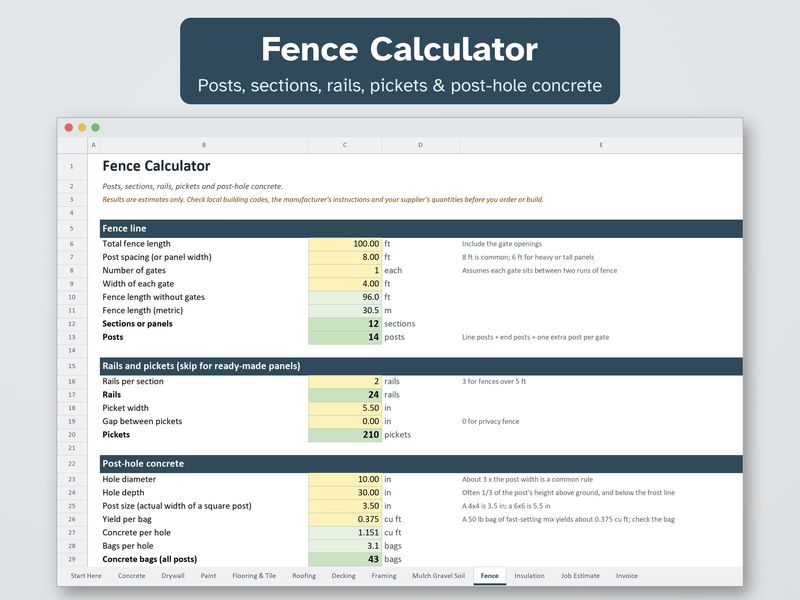Viewport: 800px width, 600px height.
Task: Click Post size value 3.50
Action: 345,506
